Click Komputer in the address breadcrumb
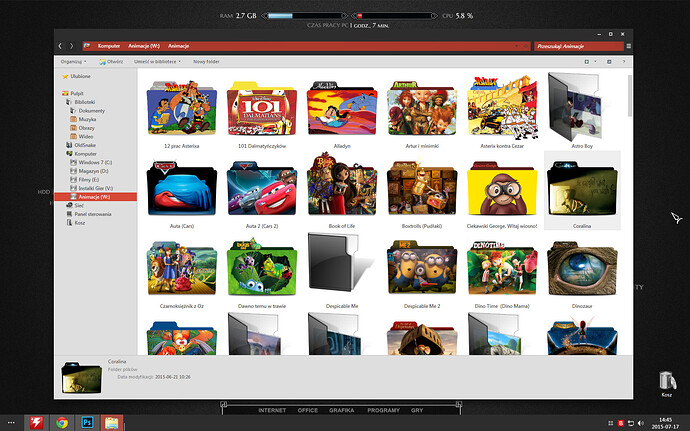690x431 pixels. (x=109, y=46)
